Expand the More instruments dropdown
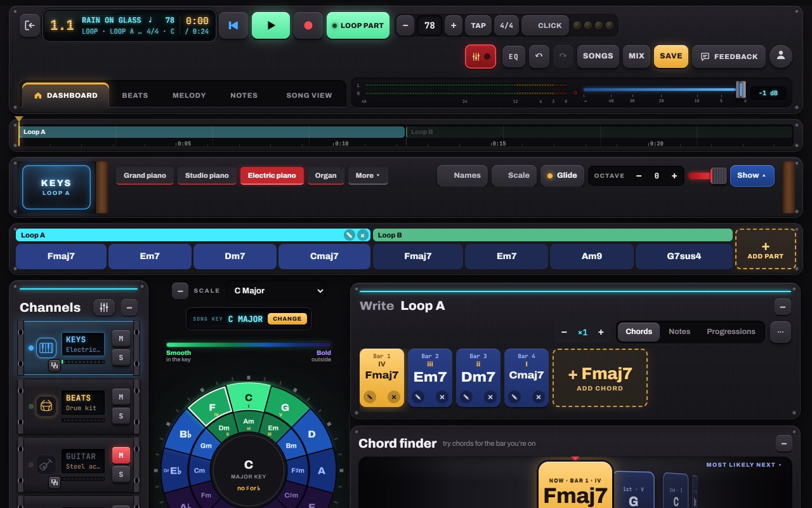The height and width of the screenshot is (508, 812). pos(368,175)
